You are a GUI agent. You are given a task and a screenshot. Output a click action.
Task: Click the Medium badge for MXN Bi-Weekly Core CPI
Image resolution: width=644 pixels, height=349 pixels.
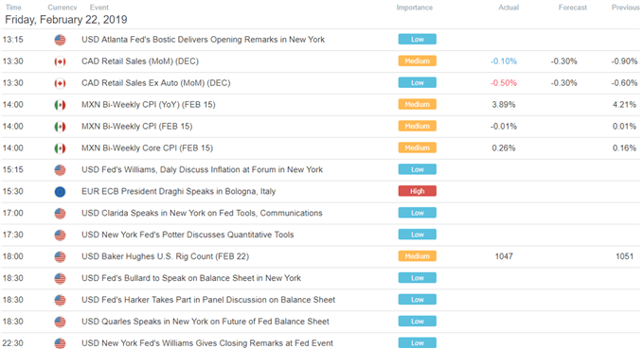pos(418,148)
